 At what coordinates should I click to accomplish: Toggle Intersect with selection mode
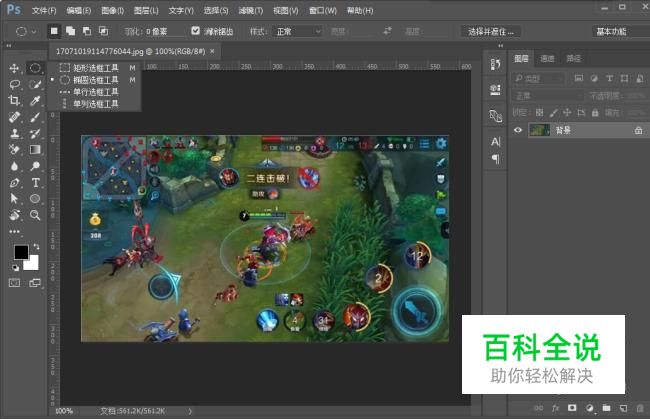[103, 31]
